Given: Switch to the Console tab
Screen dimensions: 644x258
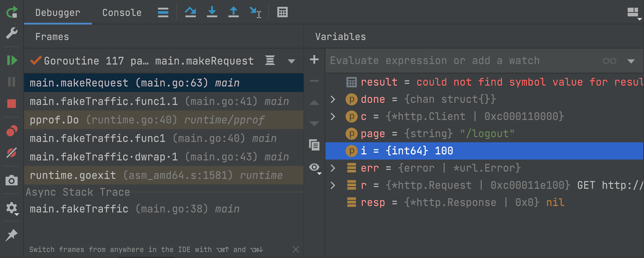Looking at the screenshot, I should tap(122, 12).
